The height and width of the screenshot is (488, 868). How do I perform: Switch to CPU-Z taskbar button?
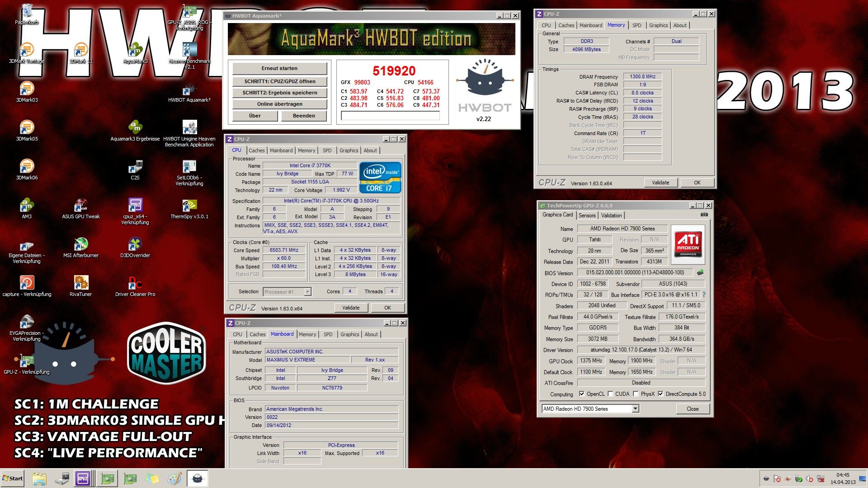coord(83,479)
